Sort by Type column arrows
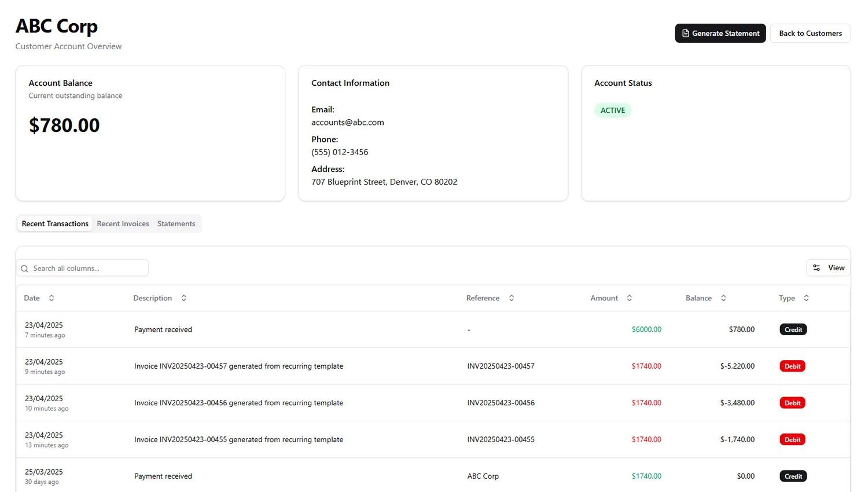The image size is (868, 492). 806,298
